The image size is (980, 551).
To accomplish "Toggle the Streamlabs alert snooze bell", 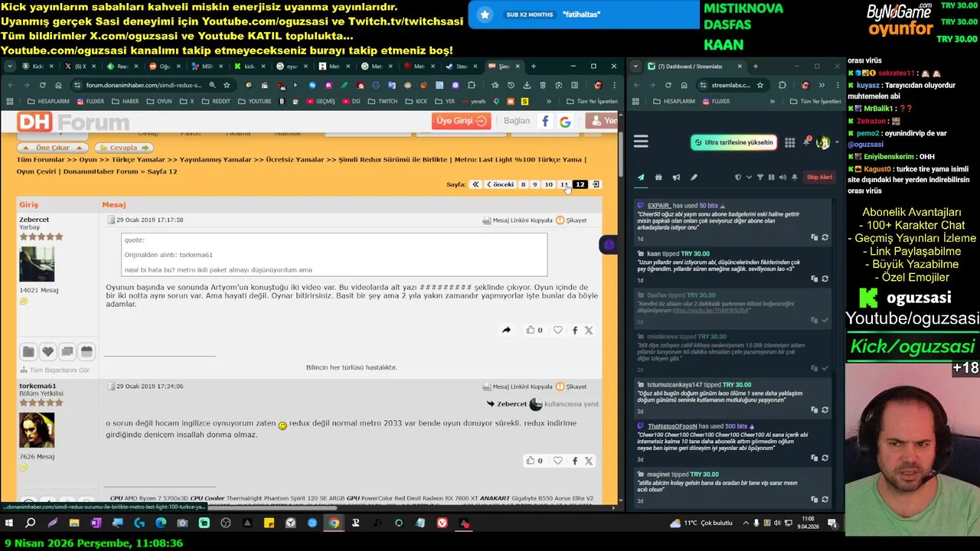I will pyautogui.click(x=794, y=178).
